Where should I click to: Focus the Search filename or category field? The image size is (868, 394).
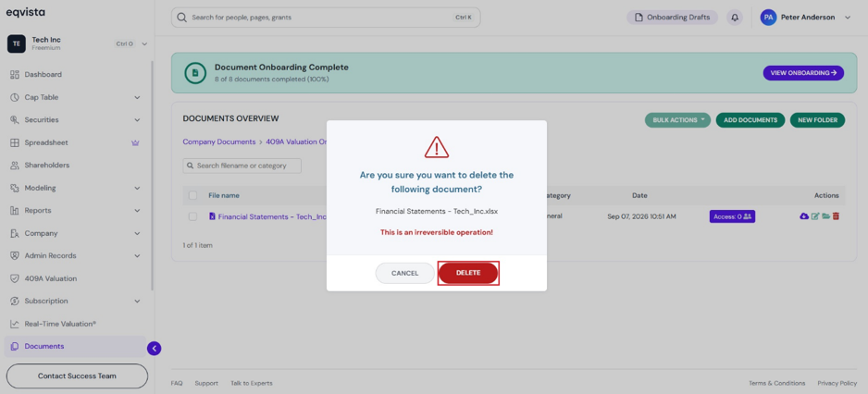[x=242, y=166]
